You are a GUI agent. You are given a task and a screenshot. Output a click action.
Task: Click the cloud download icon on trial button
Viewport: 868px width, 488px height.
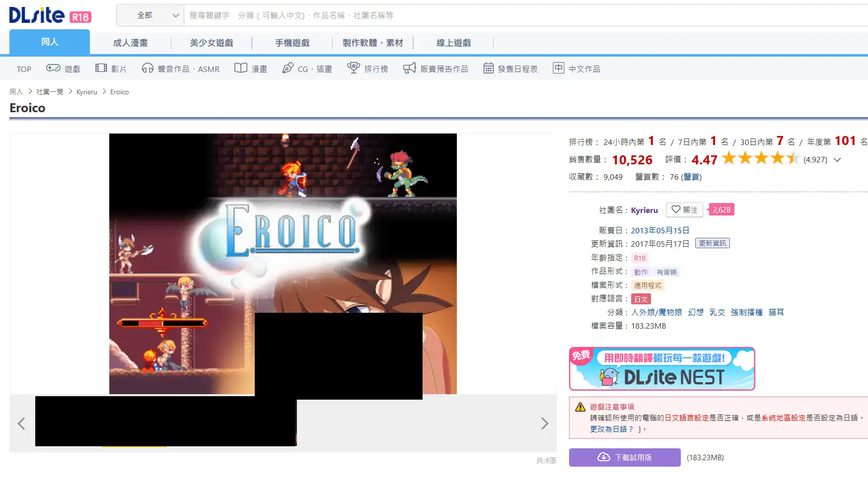pos(604,457)
